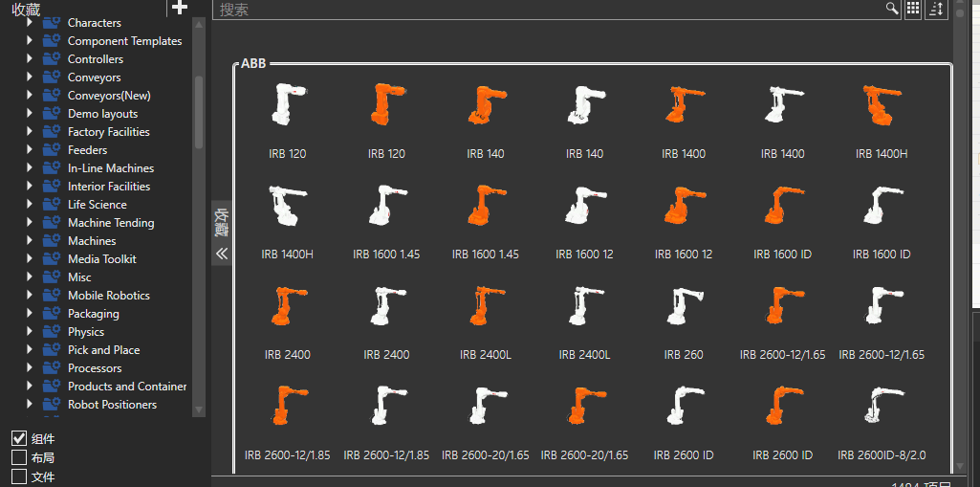Select the Interior Facilities collection
The height and width of the screenshot is (487, 980).
click(109, 187)
